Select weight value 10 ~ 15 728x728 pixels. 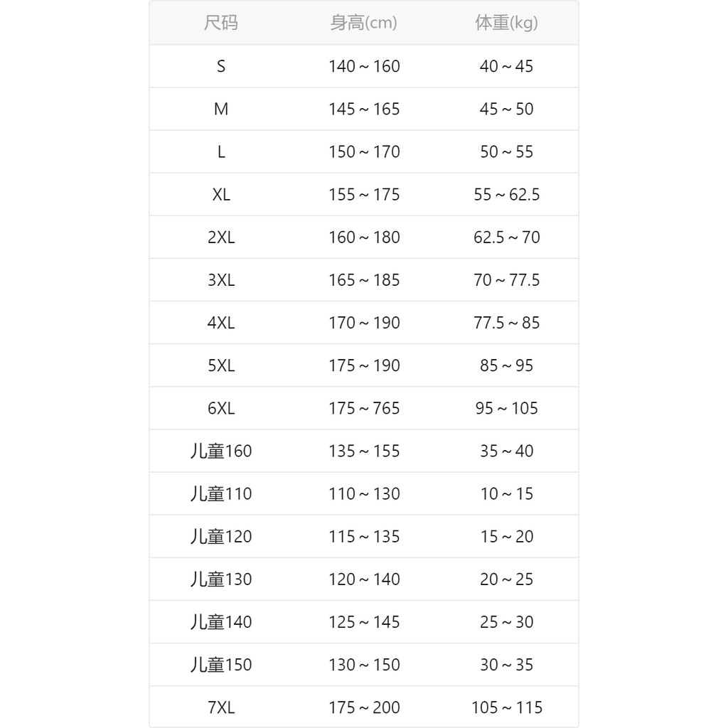506,493
